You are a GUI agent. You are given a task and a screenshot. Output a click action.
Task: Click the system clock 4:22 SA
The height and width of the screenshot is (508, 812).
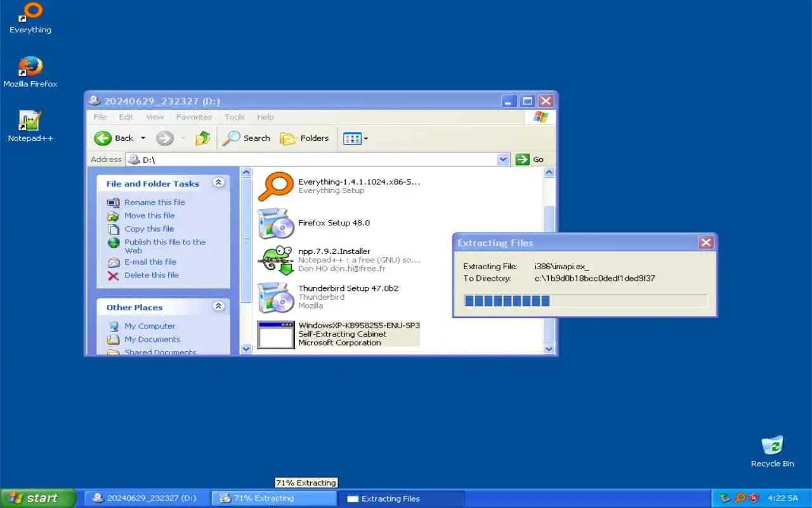coord(783,498)
